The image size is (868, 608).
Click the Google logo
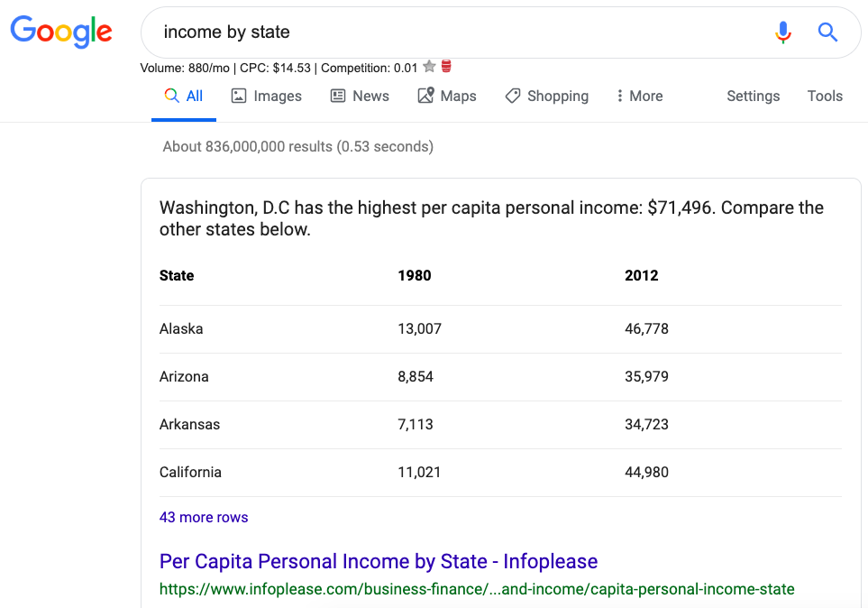coord(61,32)
